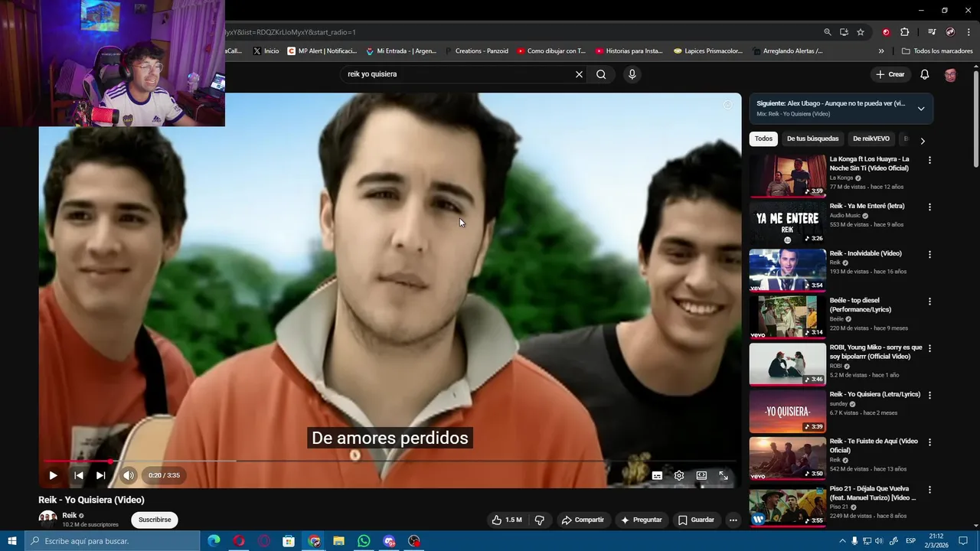Open 'Todos los marcadores' bookmarks folder

click(x=937, y=51)
